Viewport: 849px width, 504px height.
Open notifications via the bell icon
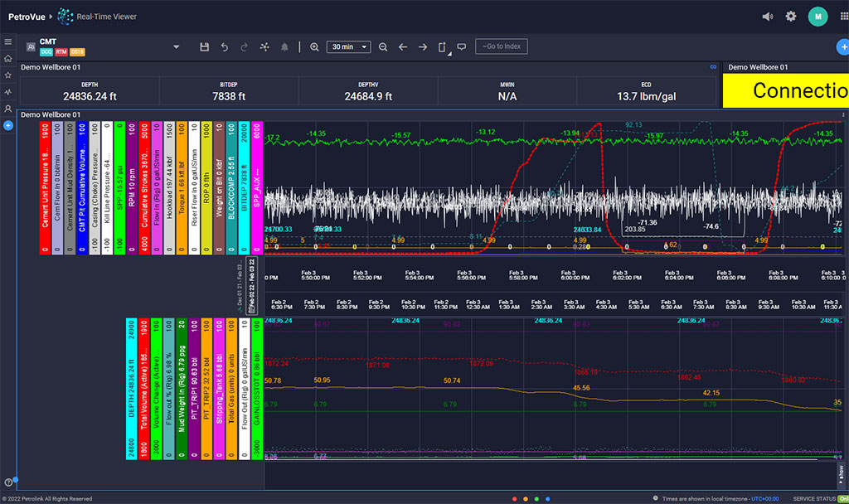pos(284,47)
